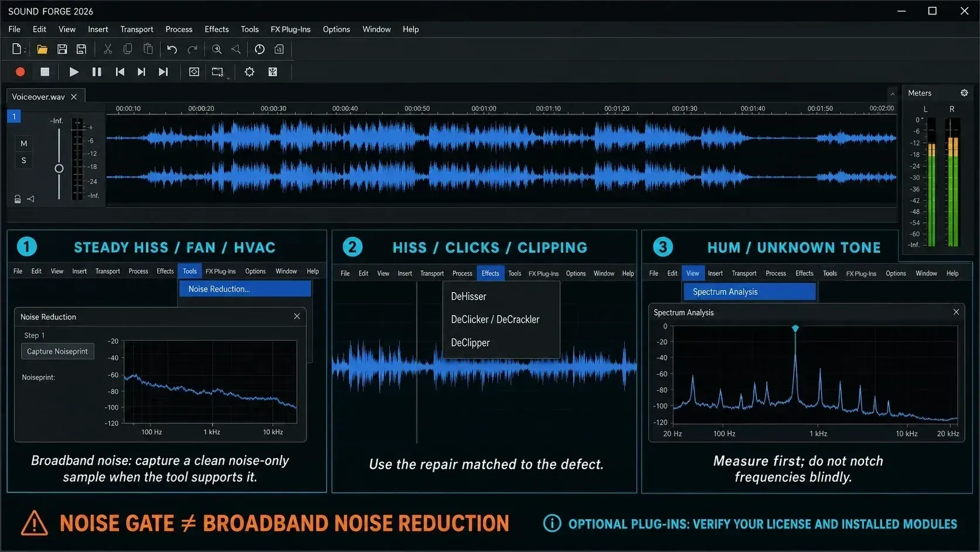Click the gear-shaped icon in the transport toolbar
This screenshot has width=980, height=552.
pyautogui.click(x=250, y=72)
